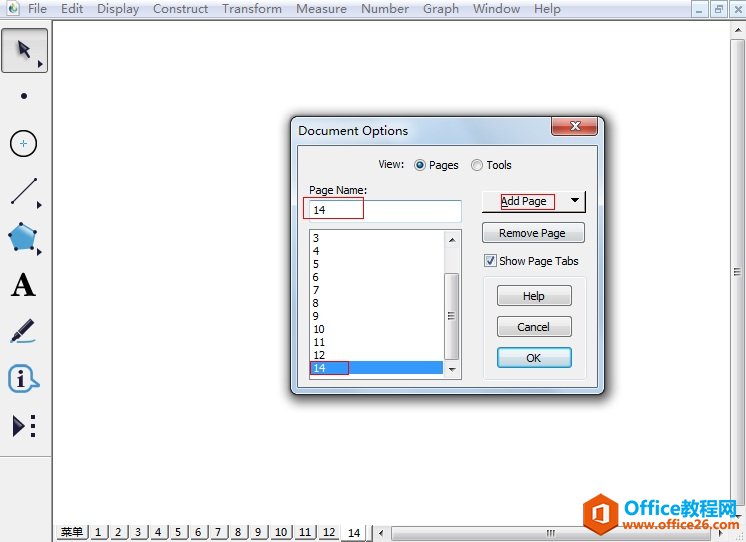Viewport: 746px width, 542px height.
Task: Click the horizontal scrollbar thumb at bottom
Action: click(550, 533)
